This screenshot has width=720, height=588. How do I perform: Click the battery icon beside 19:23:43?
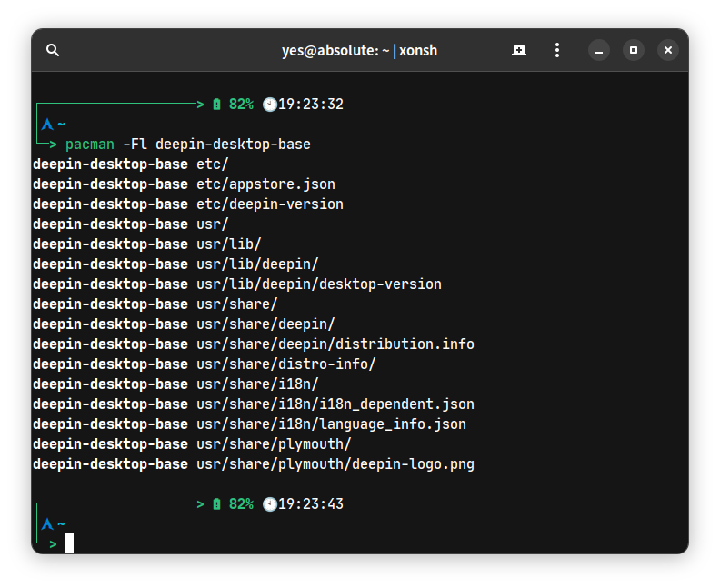pyautogui.click(x=216, y=503)
